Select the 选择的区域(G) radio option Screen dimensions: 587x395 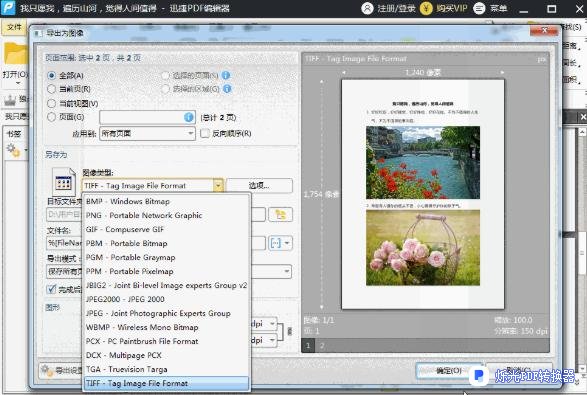click(x=165, y=89)
